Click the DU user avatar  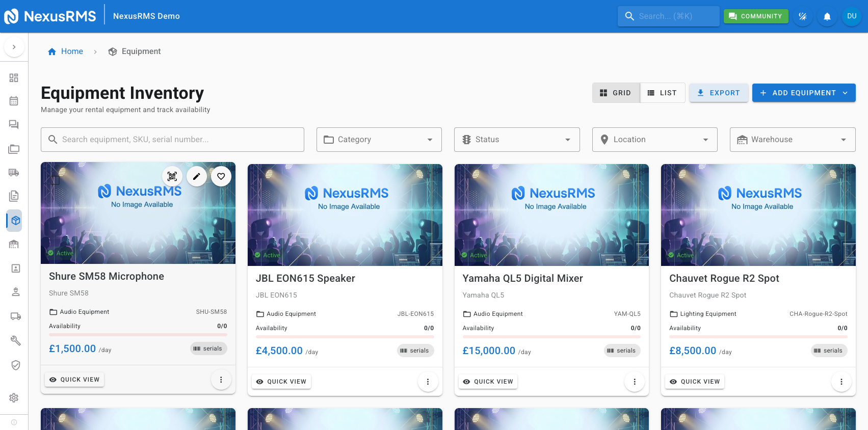(x=851, y=16)
